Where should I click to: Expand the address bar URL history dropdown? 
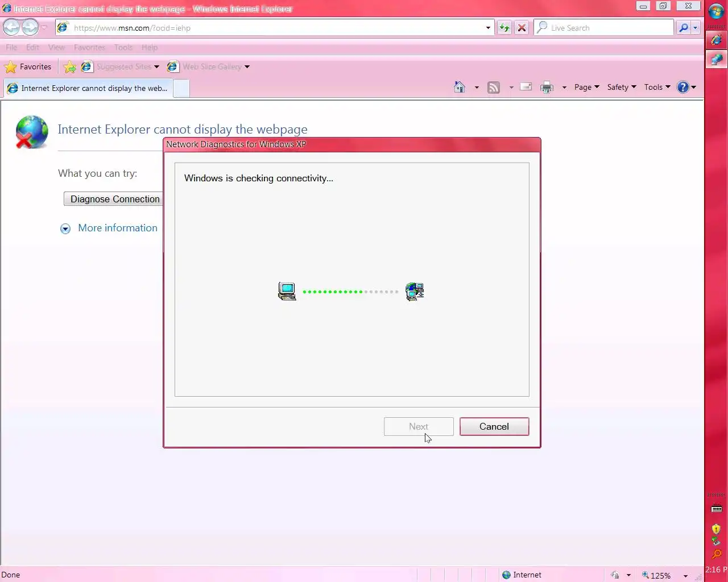click(x=488, y=28)
